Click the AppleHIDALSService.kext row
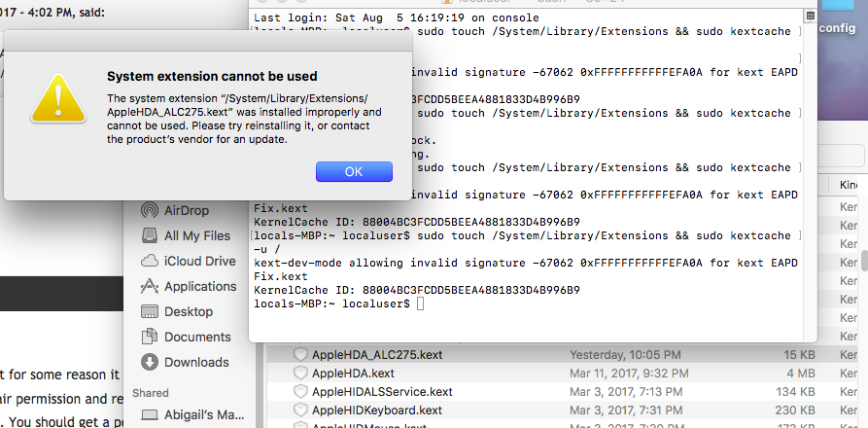This screenshot has width=868, height=428. [382, 391]
